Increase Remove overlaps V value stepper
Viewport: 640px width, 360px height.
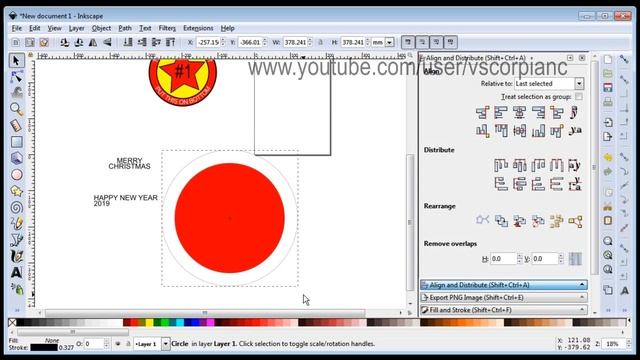click(x=561, y=256)
